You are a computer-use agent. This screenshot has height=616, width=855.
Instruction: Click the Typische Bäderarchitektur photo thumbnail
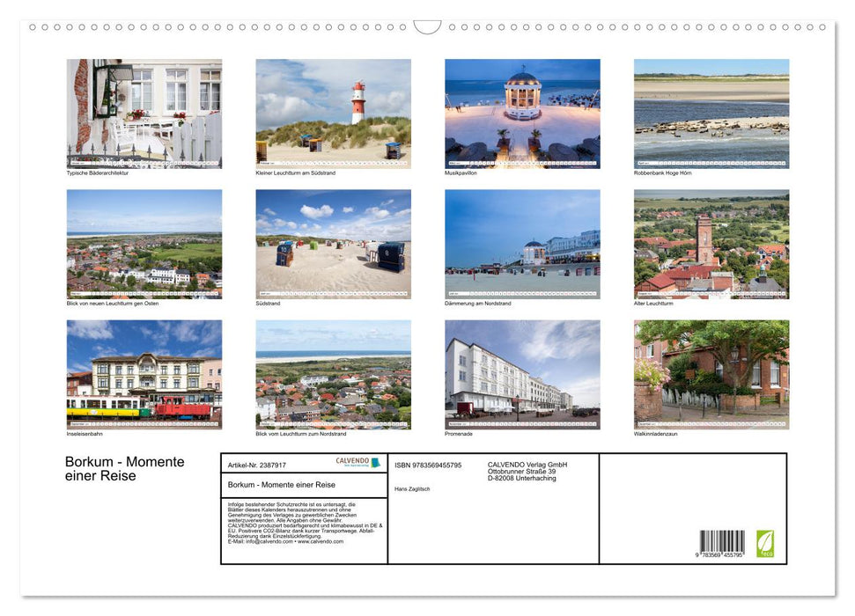tap(144, 114)
